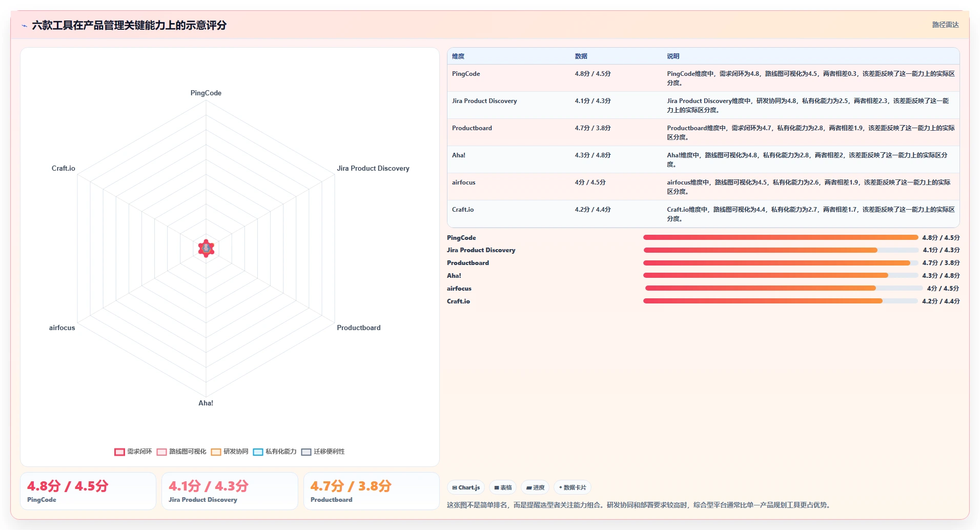
Task: Click the Aha! progress bar
Action: (x=781, y=276)
